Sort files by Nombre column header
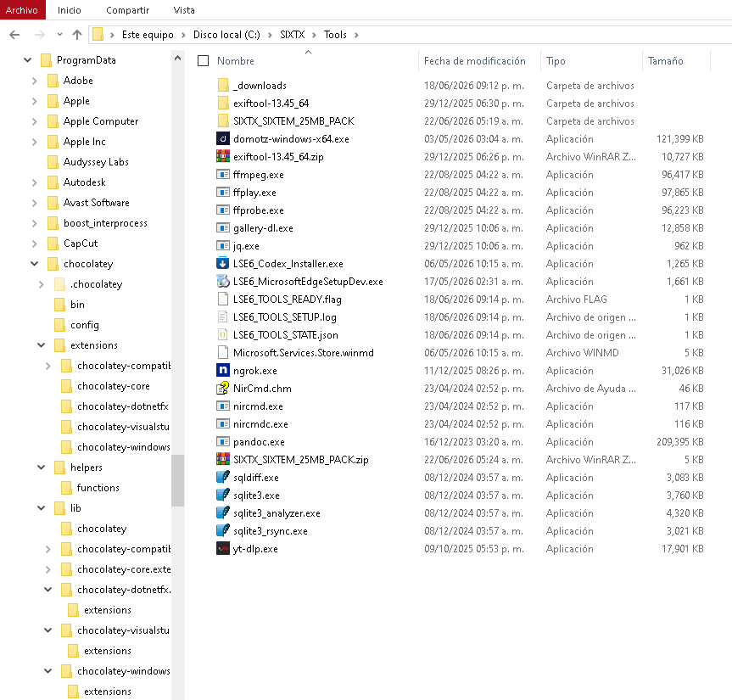This screenshot has width=732, height=700. tap(235, 61)
